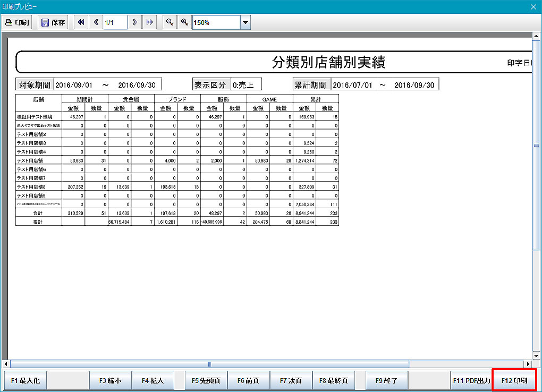Click the zoom out magnifier icon
The image size is (542, 392).
pos(170,22)
